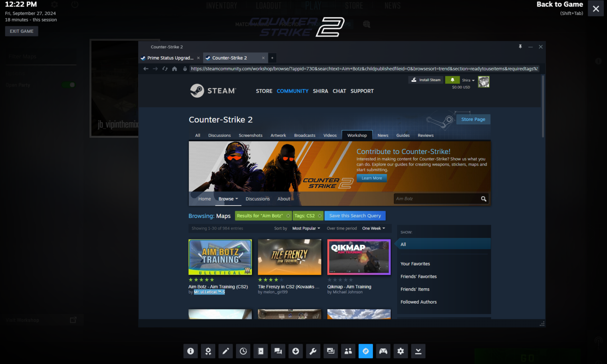The height and width of the screenshot is (364, 607).
Task: Close the Prime Status Upgrade tab
Action: (x=198, y=58)
